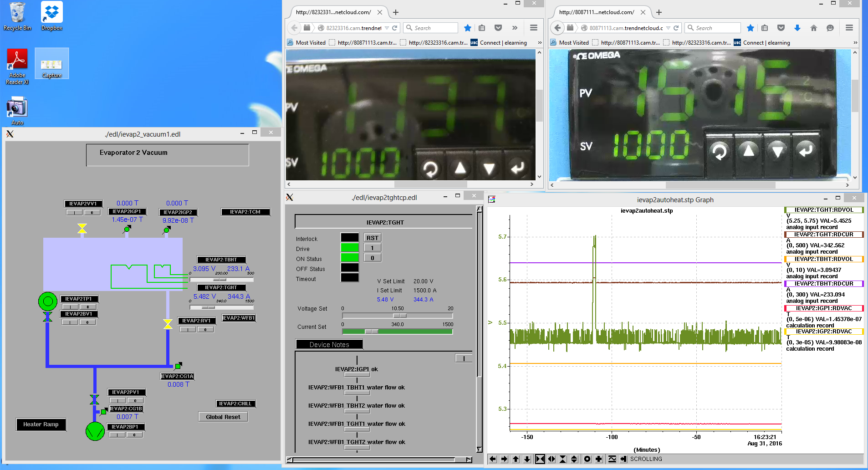Image resolution: width=868 pixels, height=470 pixels.
Task: Open the Auto camera desktop icon
Action: tap(17, 111)
